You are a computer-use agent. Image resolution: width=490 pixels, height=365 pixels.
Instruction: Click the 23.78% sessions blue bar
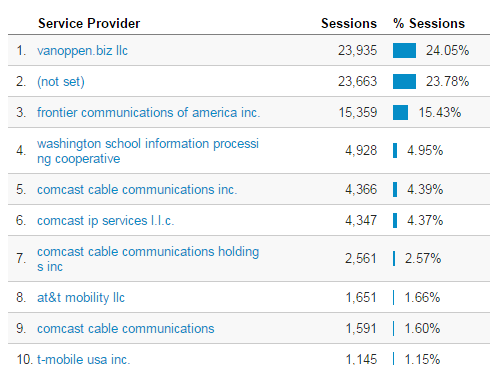pos(404,82)
